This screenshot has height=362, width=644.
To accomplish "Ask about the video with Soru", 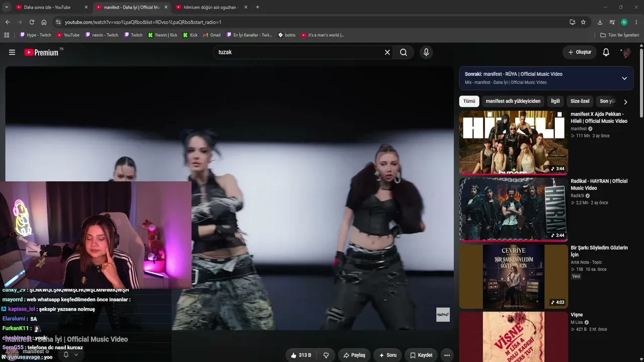I will (388, 355).
